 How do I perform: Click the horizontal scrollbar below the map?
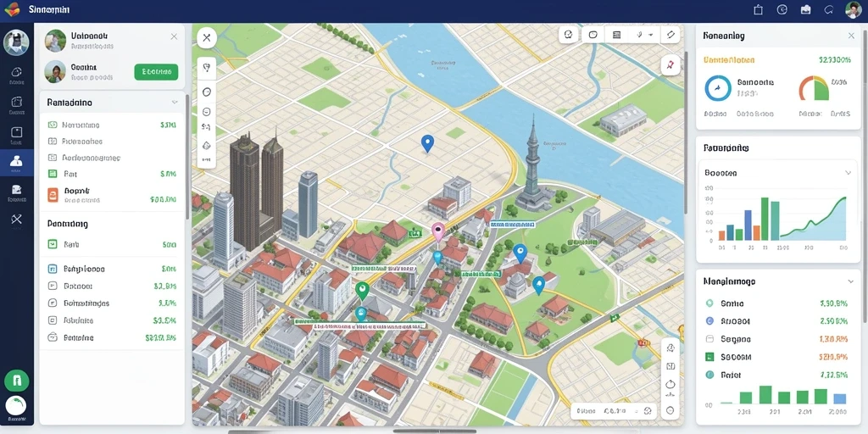[x=435, y=431]
